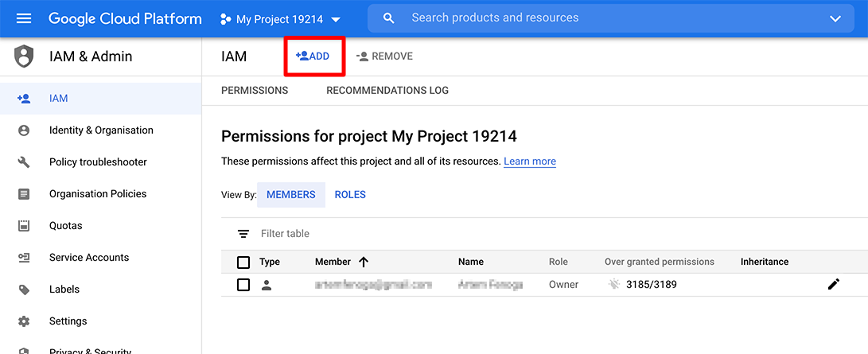Click the Identity & Organisation person icon
Viewport: 868px width, 354px height.
coord(24,130)
